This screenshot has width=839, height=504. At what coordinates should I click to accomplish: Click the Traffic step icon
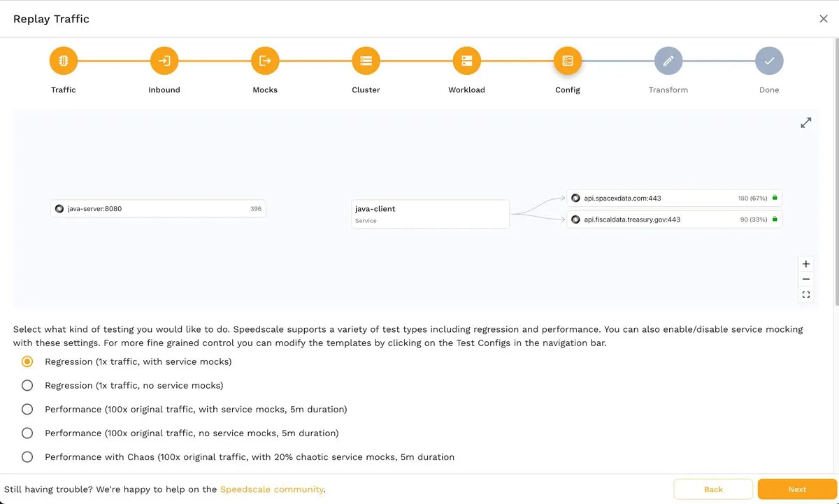(x=63, y=61)
